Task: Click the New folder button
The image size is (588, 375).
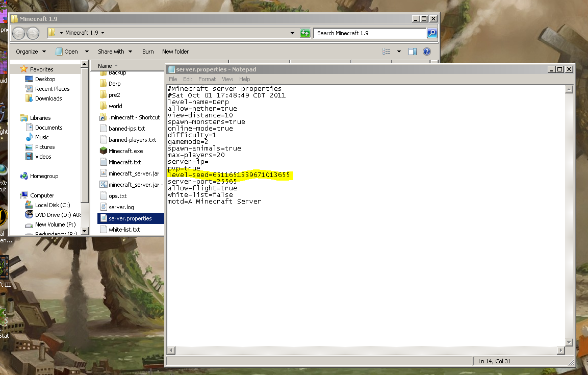Action: coord(175,52)
